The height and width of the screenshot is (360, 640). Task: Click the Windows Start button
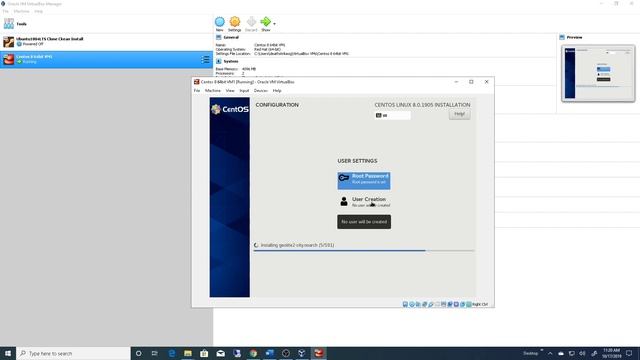pyautogui.click(x=8, y=353)
